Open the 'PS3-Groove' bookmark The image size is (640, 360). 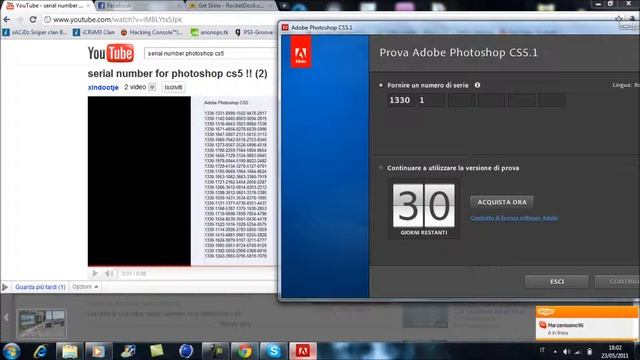[x=254, y=32]
